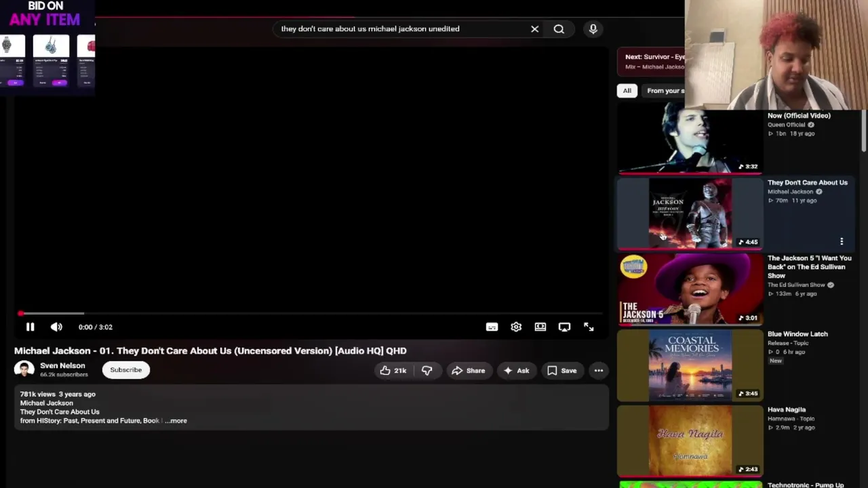868x488 pixels.
Task: Open the Sven Nelson channel name
Action: coord(62,366)
